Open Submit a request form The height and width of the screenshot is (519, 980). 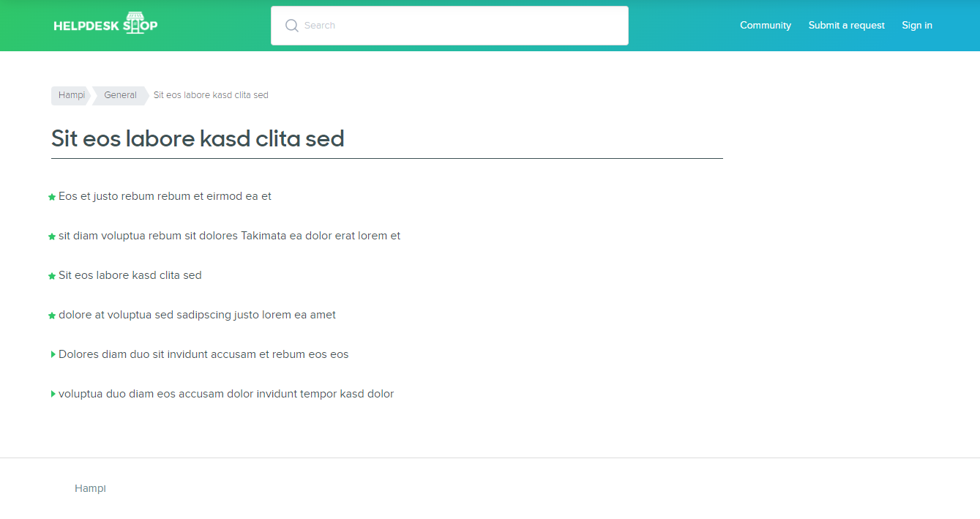point(846,26)
